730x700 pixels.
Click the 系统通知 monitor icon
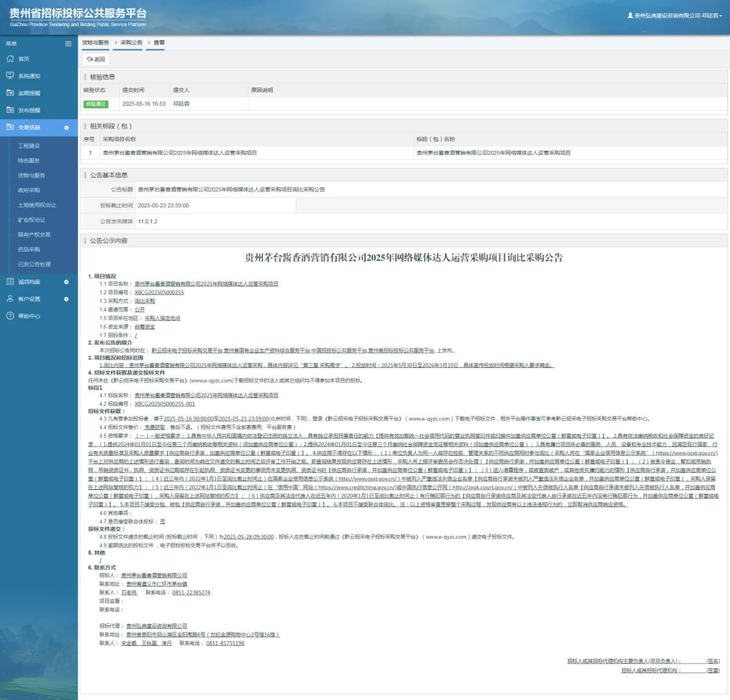click(x=10, y=76)
